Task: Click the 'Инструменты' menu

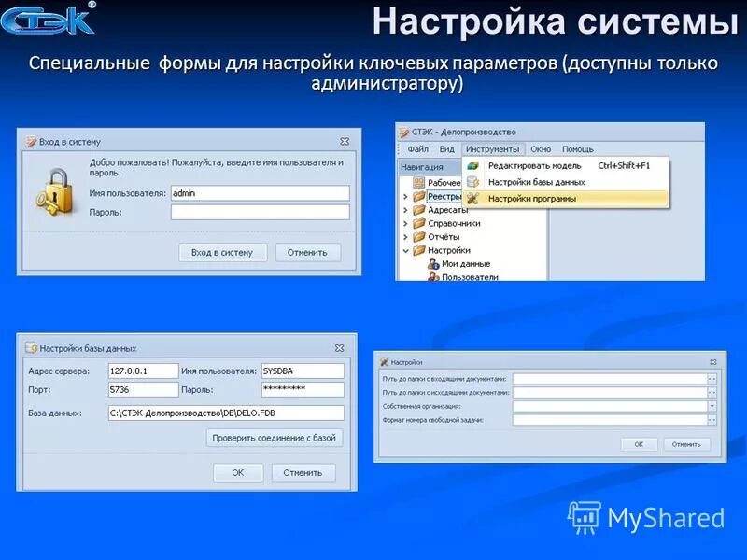Action: point(493,149)
